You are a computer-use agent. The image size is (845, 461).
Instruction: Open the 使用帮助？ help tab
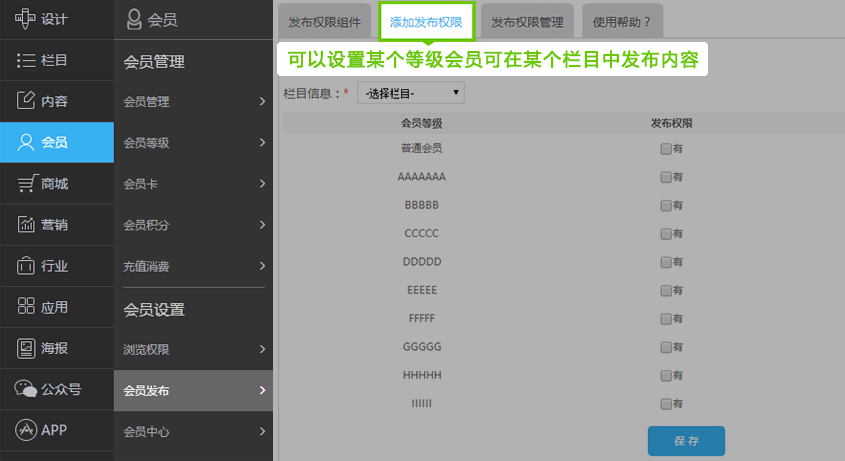coord(621,21)
